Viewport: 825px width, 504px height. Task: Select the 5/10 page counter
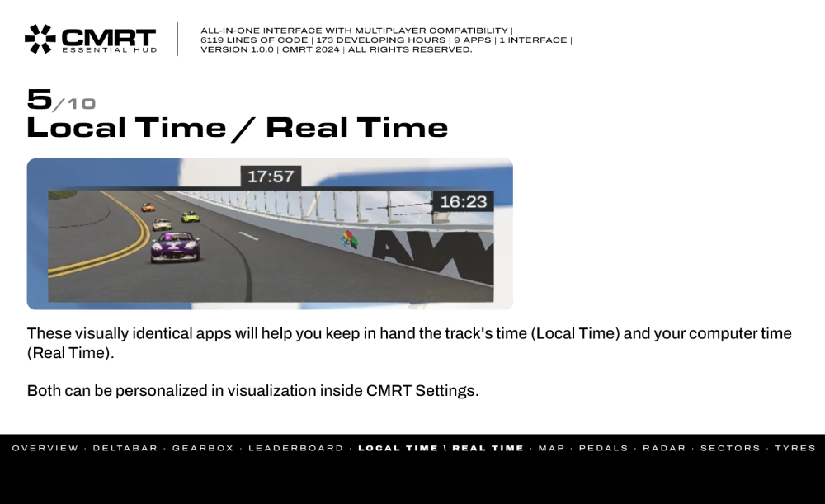tap(61, 100)
